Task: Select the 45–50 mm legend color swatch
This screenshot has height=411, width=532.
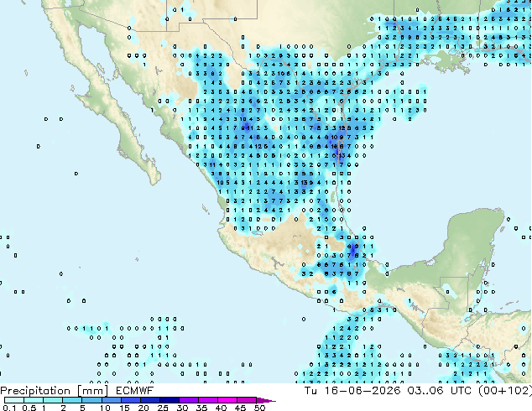Action: [x=247, y=400]
